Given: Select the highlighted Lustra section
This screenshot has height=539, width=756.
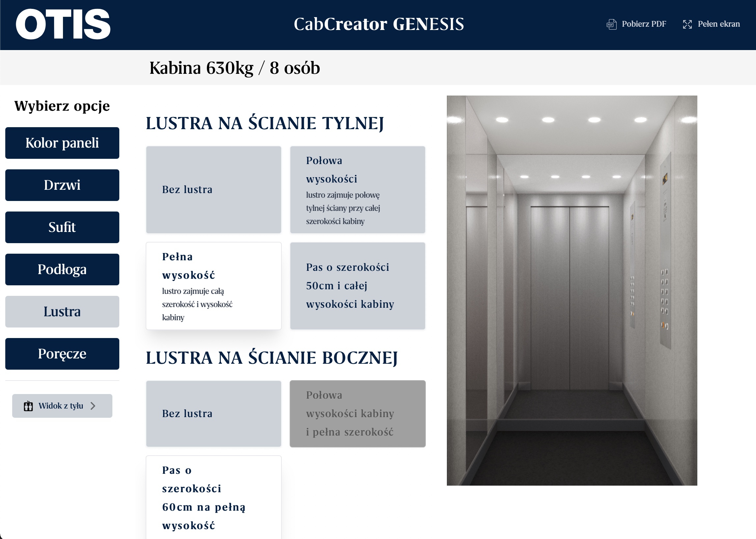Looking at the screenshot, I should point(62,312).
